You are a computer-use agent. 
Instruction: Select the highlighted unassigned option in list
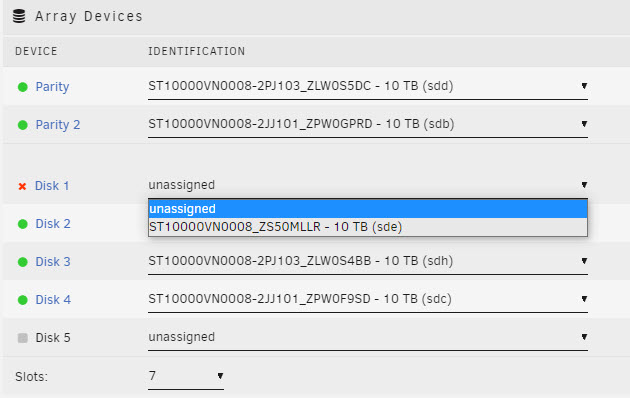[x=368, y=209]
